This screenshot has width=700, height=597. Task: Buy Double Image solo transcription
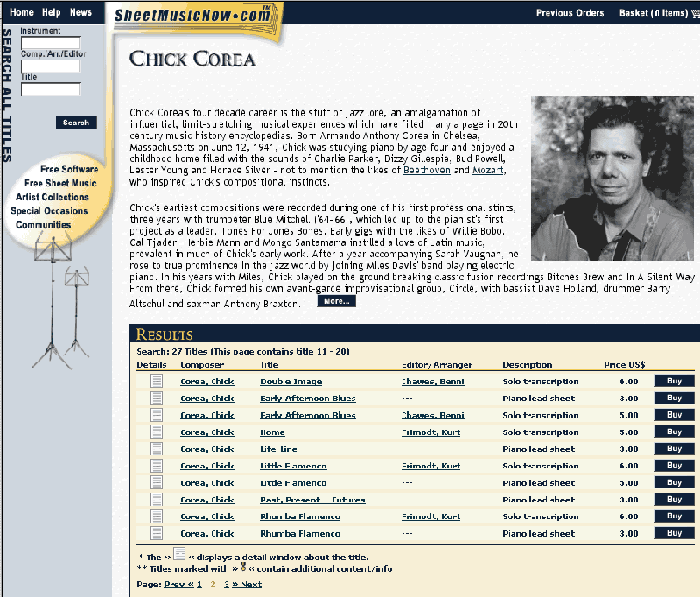click(x=674, y=381)
